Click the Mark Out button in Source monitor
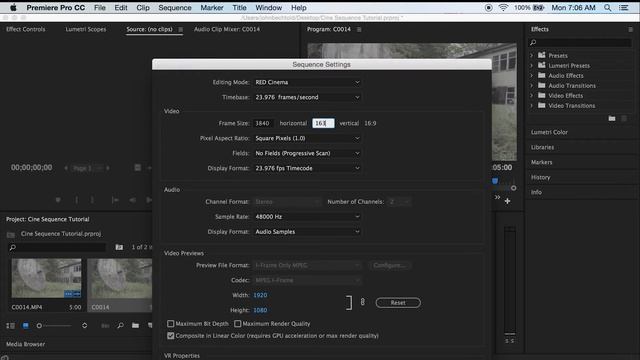Screen dimensions: 640x360 pyautogui.click(x=92, y=200)
